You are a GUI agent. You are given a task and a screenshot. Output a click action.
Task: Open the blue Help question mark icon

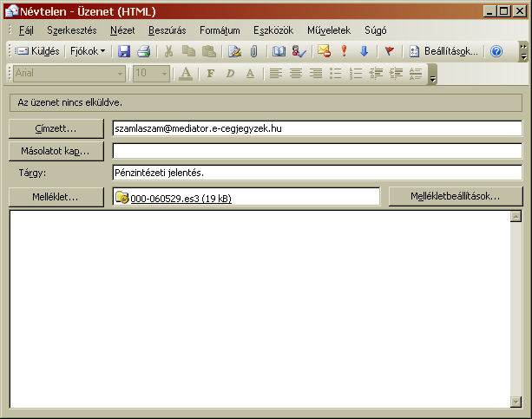(x=496, y=51)
